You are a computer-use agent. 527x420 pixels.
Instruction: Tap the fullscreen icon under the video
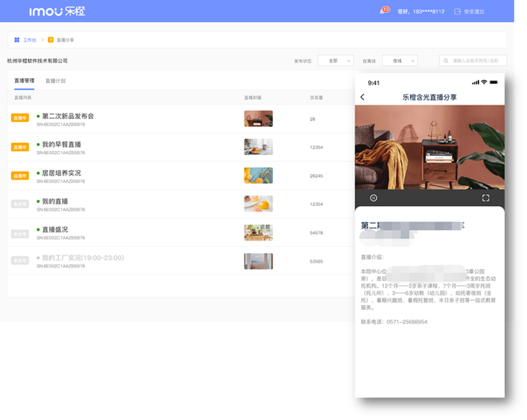(485, 198)
